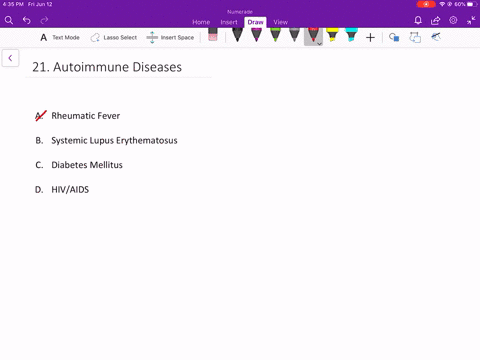Click the title '21. Autoimmune Diseases'

(107, 67)
